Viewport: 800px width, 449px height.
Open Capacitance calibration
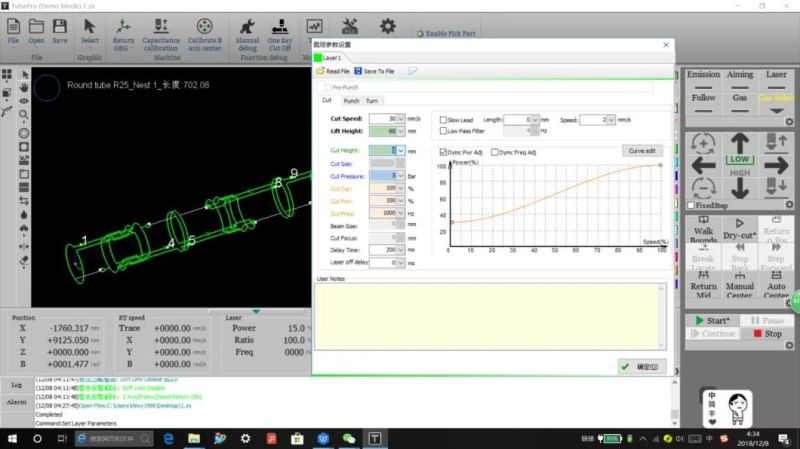coord(161,27)
